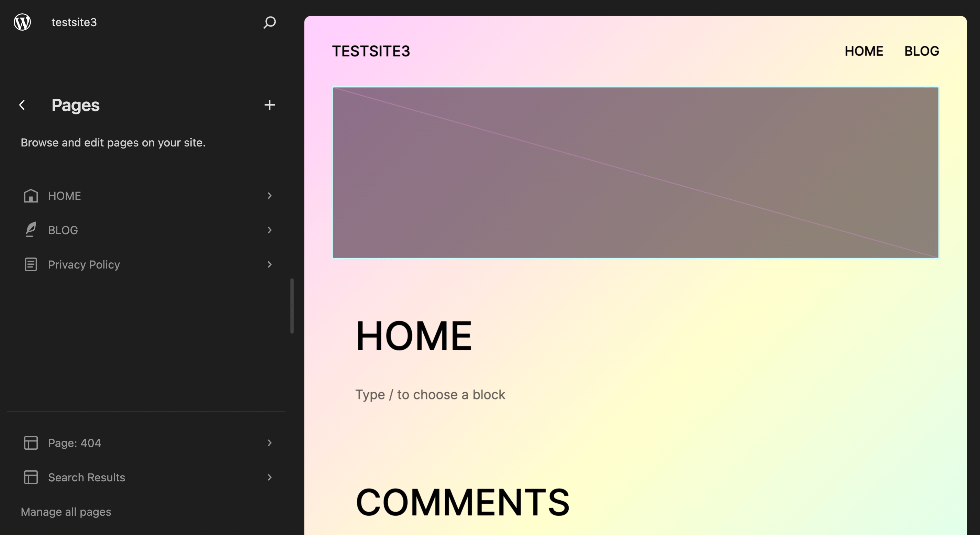Expand the HOME page entry chevron

pyautogui.click(x=269, y=196)
